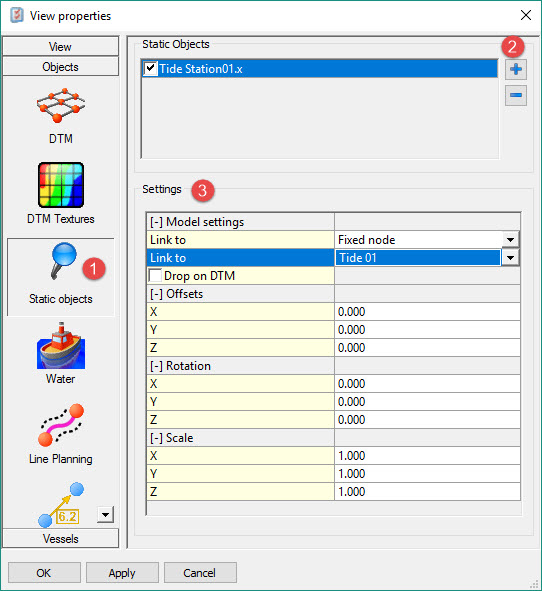Select the DTM Textures icon
The image size is (542, 591).
(61, 185)
